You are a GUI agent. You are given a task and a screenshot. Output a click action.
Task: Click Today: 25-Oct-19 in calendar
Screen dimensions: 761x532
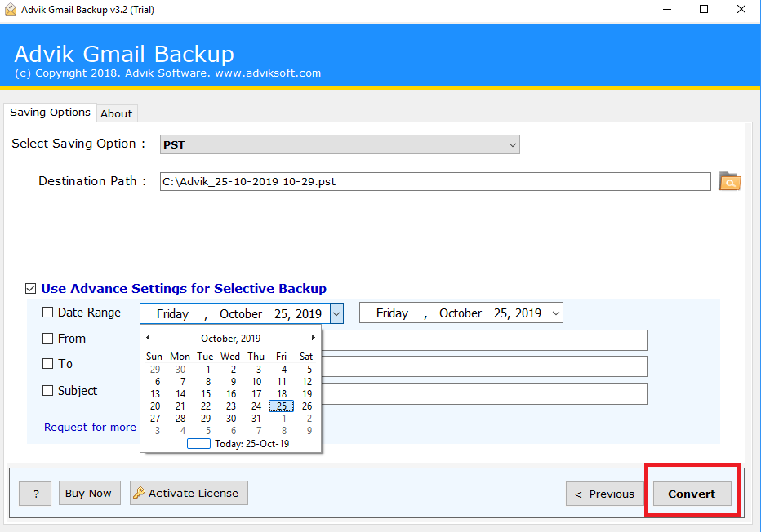tap(251, 444)
